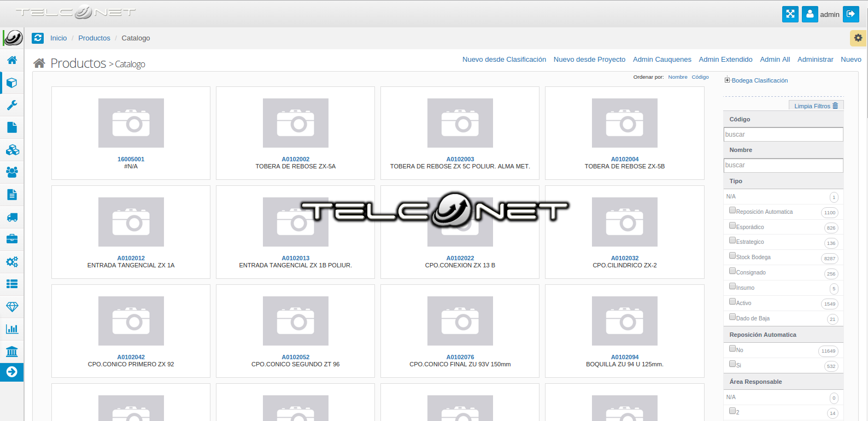The image size is (868, 421).
Task: Open product A0102012 Entrada Tangencial link
Action: pyautogui.click(x=131, y=259)
